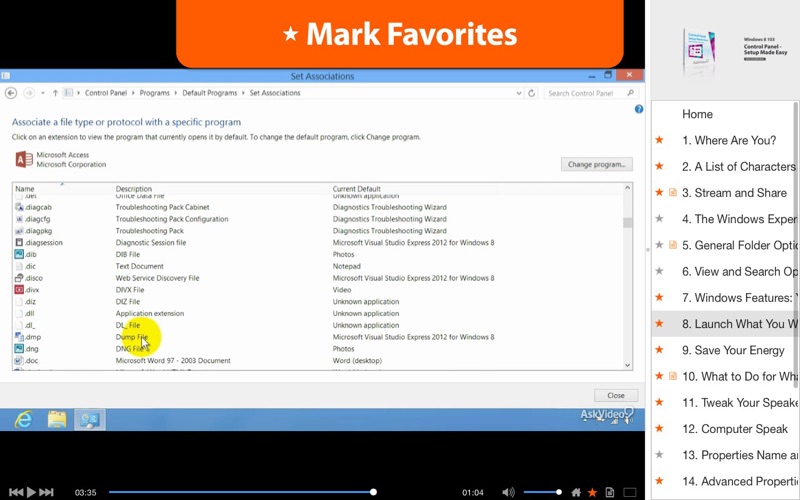Click Control Panel taskbar icon
The width and height of the screenshot is (800, 500).
[x=90, y=419]
